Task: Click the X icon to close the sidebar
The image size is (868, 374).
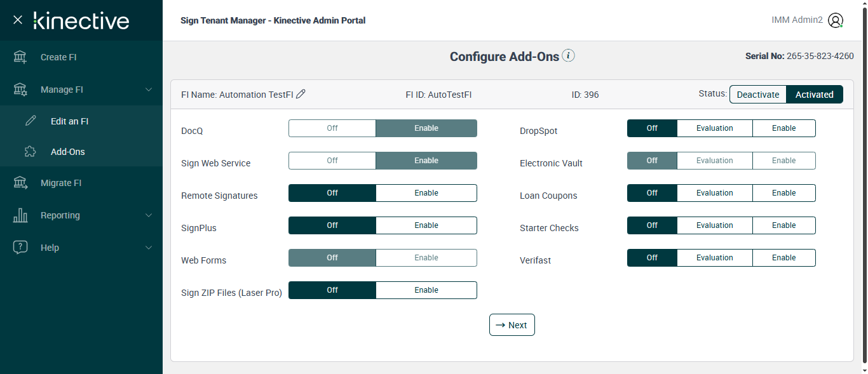Action: tap(18, 20)
